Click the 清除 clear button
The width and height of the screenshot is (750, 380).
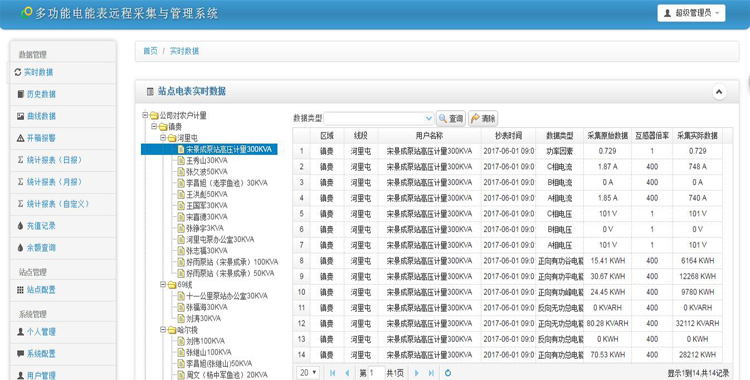(483, 118)
